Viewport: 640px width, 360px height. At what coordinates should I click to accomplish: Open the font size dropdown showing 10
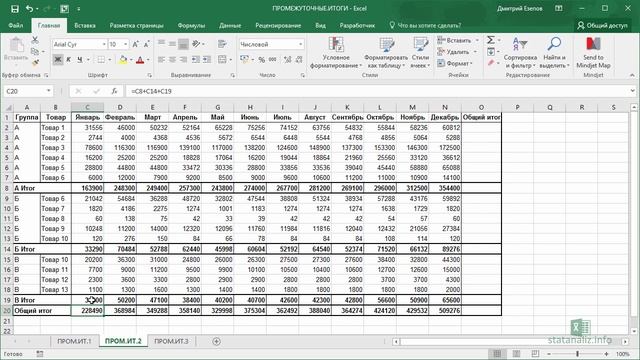pos(126,44)
